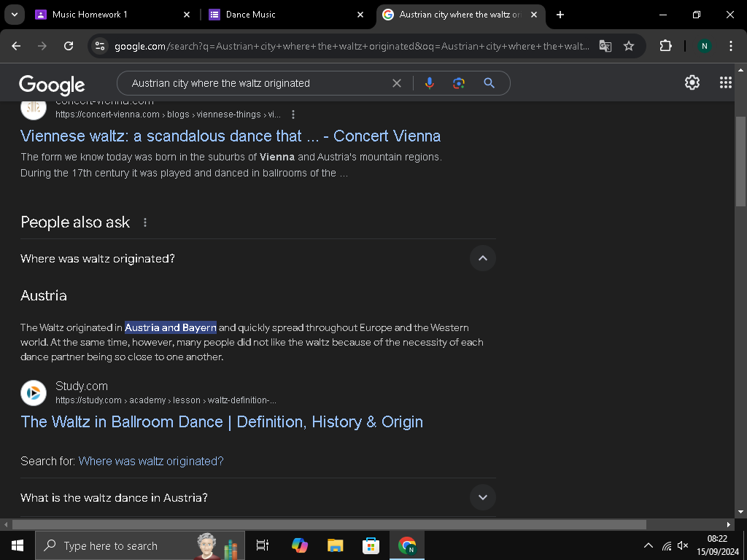The image size is (747, 560).
Task: Click the Chrome address bar URL
Action: 352,46
